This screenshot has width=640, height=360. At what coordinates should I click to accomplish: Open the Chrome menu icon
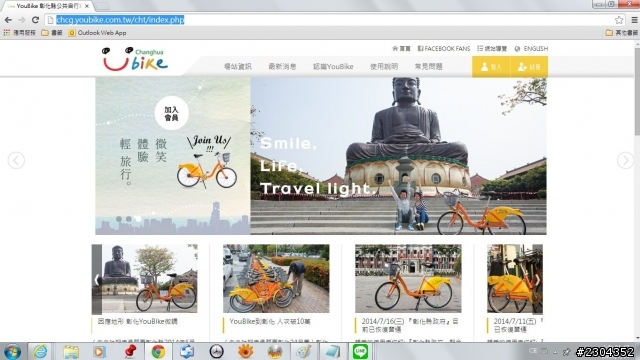634,20
